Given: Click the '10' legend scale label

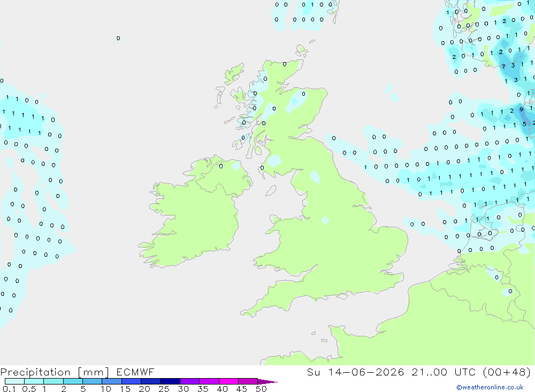Looking at the screenshot, I should [106, 389].
